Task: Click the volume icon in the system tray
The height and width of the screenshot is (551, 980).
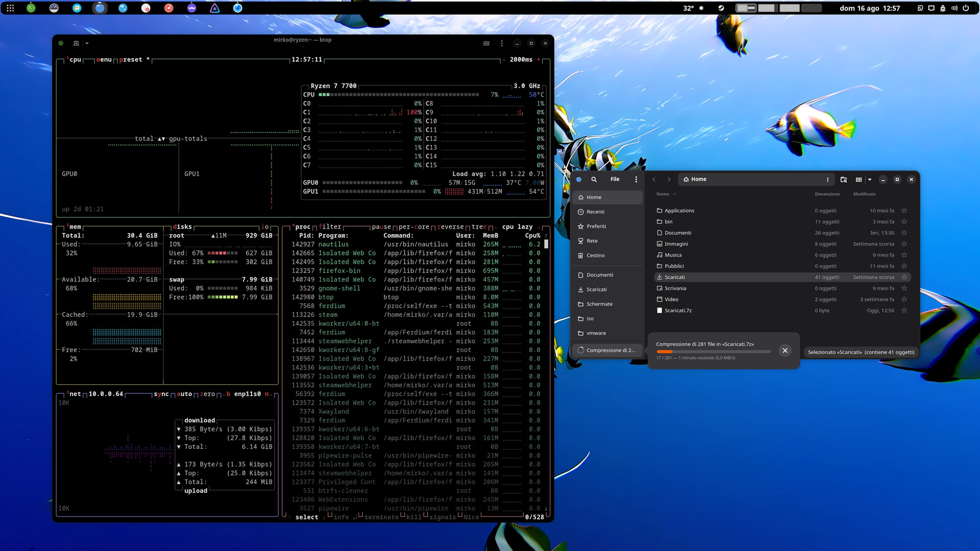Action: (x=954, y=8)
